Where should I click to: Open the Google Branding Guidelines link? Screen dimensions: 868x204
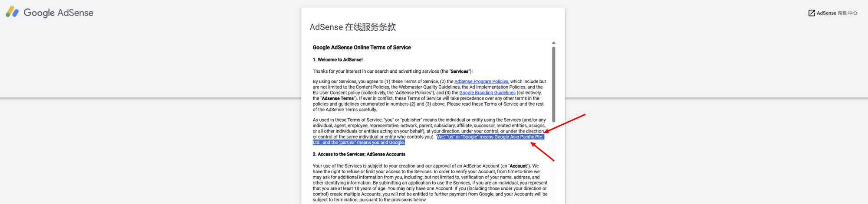click(487, 93)
